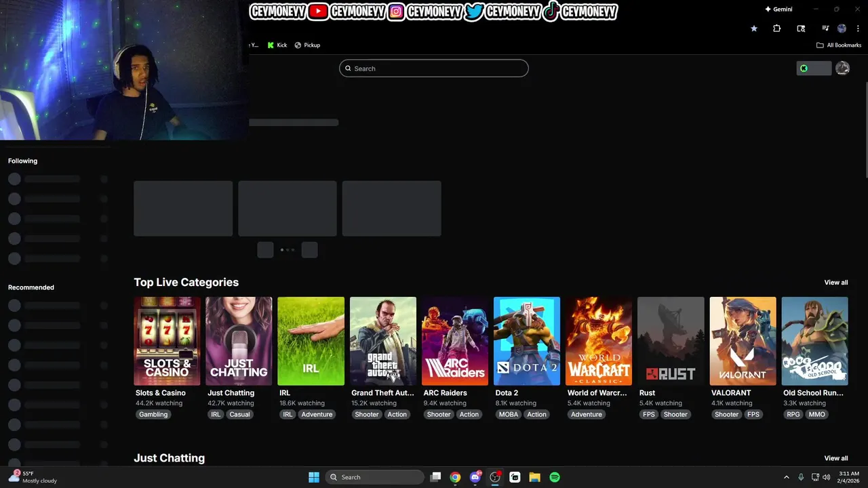Open the weather widget showing 55°F
The height and width of the screenshot is (488, 868).
pos(33,477)
